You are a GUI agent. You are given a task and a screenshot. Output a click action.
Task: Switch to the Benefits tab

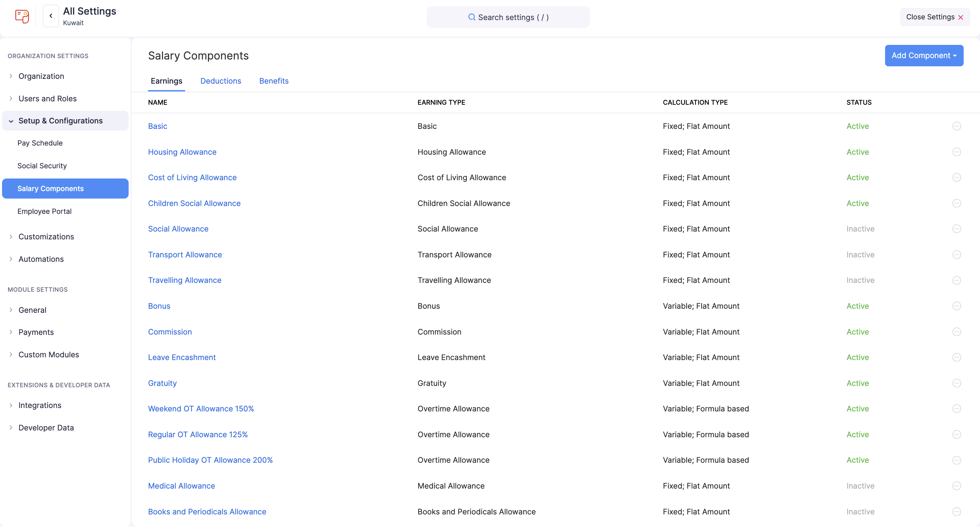point(274,81)
